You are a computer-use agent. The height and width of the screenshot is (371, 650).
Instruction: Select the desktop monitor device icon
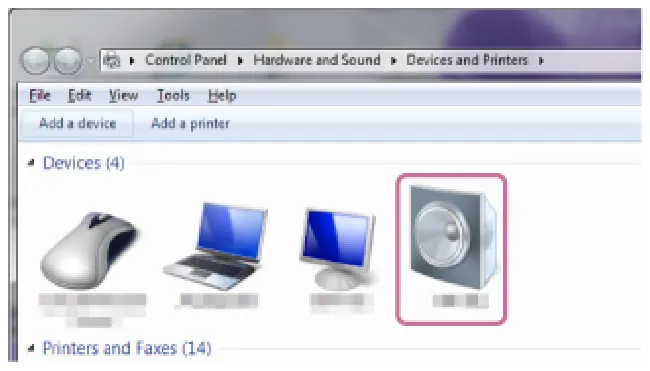(338, 249)
